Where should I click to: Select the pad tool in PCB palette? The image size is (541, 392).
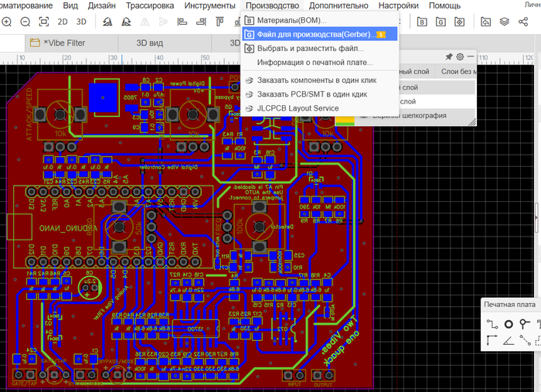click(x=509, y=323)
